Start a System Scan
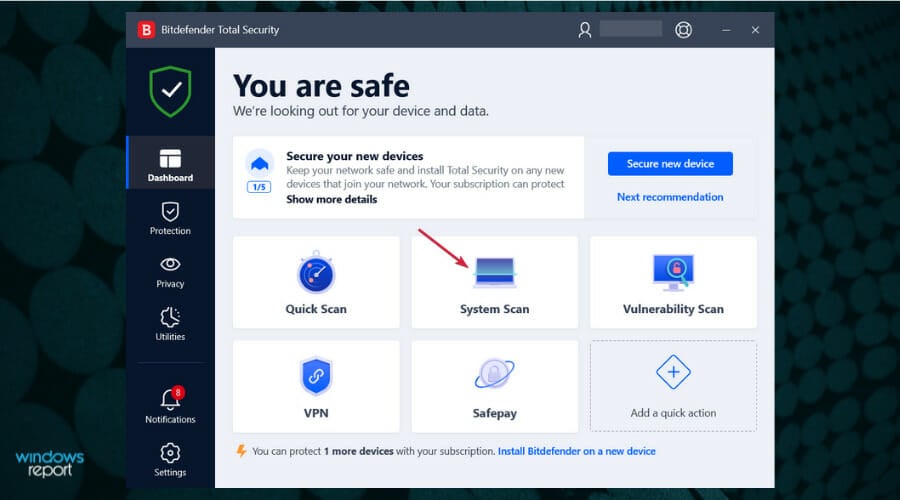This screenshot has height=500, width=900. point(495,282)
